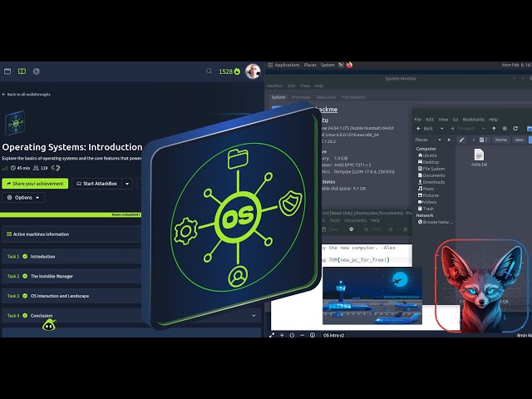
Task: Select Downloads in Places sidebar
Action: pyautogui.click(x=431, y=182)
